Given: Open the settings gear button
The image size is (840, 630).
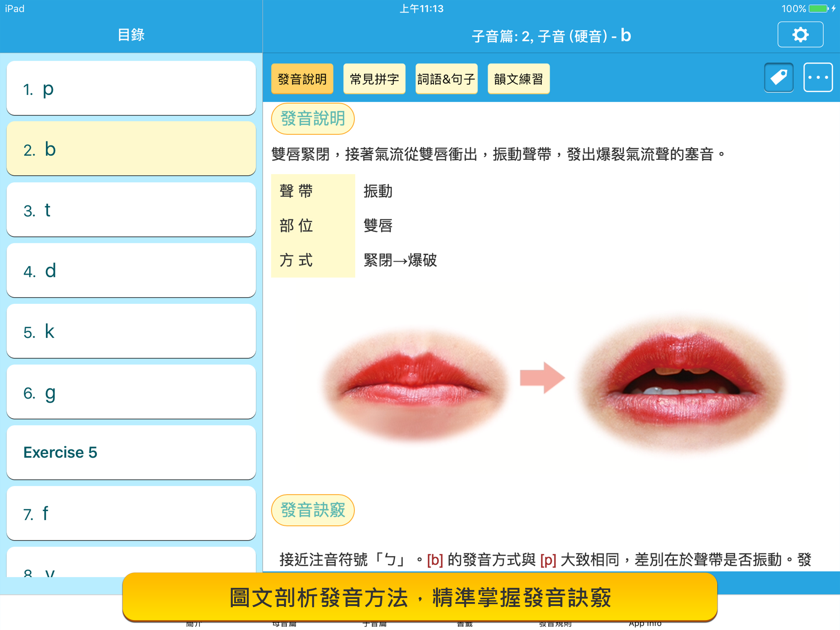Looking at the screenshot, I should coord(800,34).
